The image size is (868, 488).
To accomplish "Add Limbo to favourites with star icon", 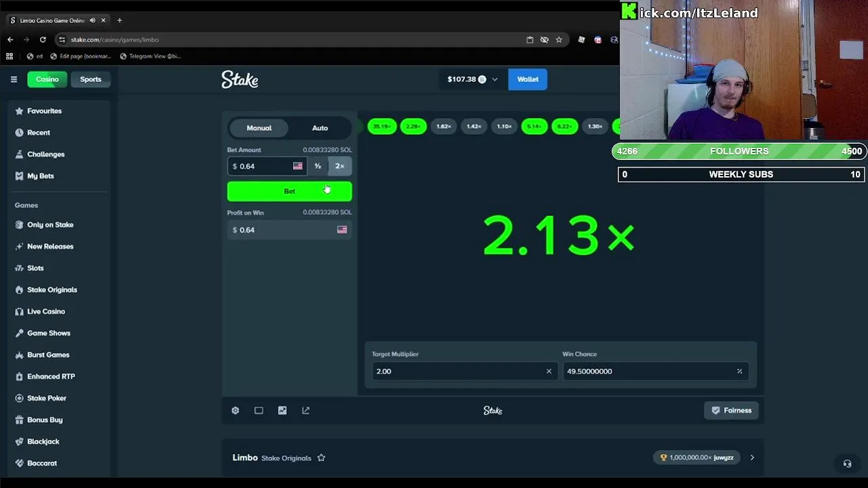I will pyautogui.click(x=321, y=457).
